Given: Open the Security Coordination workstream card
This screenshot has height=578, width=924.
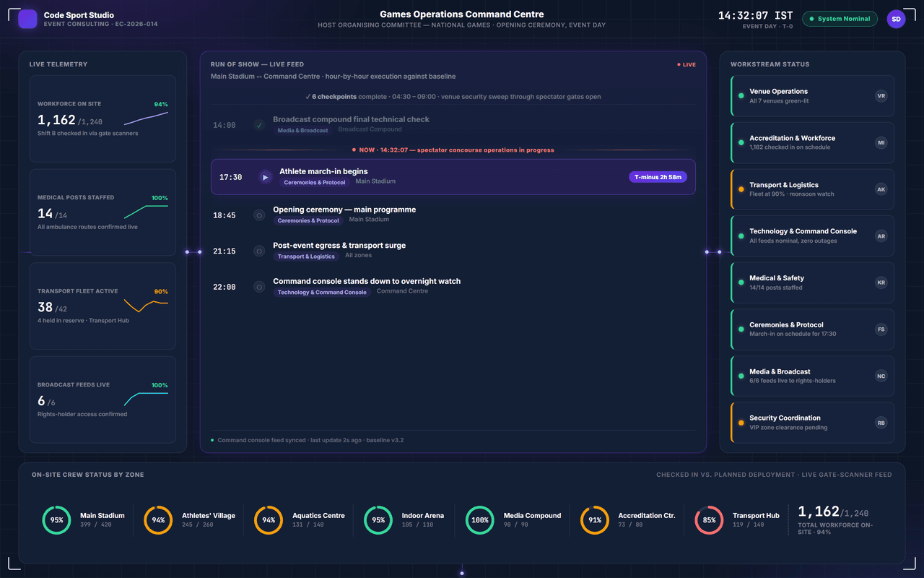Looking at the screenshot, I should [812, 423].
